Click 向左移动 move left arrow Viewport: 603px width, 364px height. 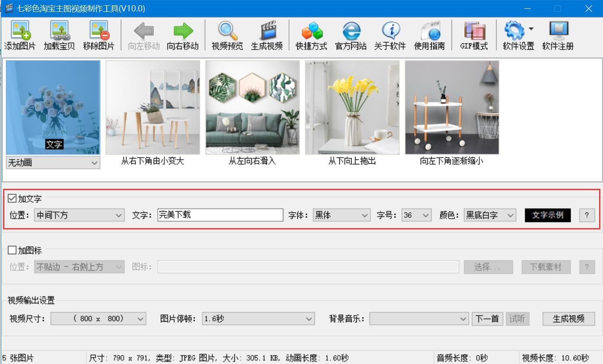pyautogui.click(x=144, y=35)
